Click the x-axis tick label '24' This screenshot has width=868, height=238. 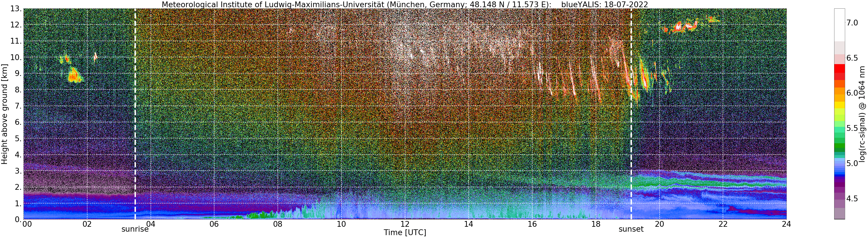click(x=786, y=224)
